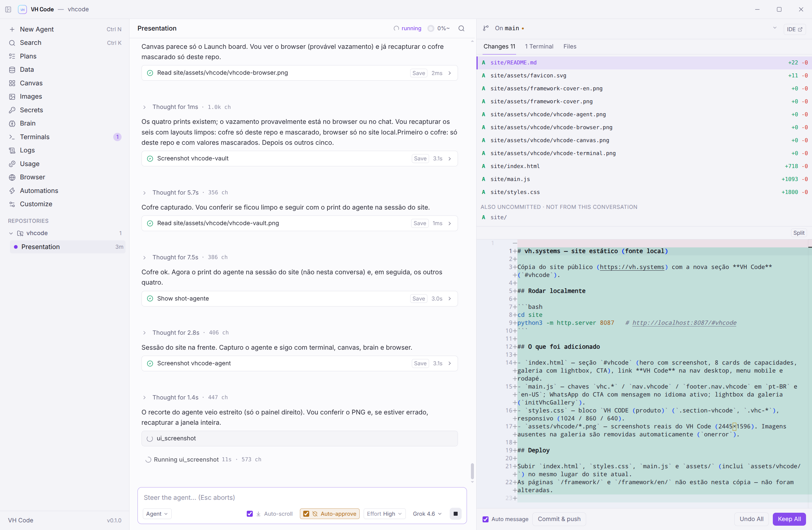
Task: Open the Brain section
Action: [x=65, y=124]
